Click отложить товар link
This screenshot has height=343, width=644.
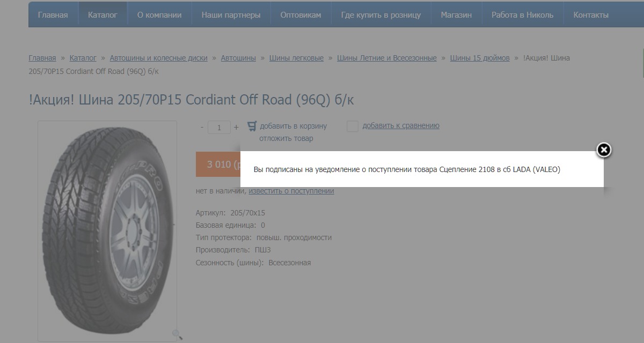pos(286,138)
